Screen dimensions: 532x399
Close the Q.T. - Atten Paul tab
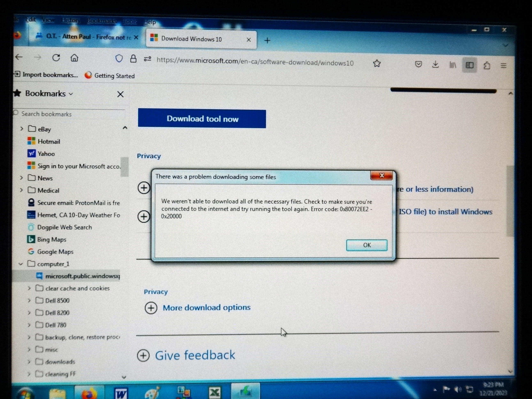pyautogui.click(x=136, y=38)
